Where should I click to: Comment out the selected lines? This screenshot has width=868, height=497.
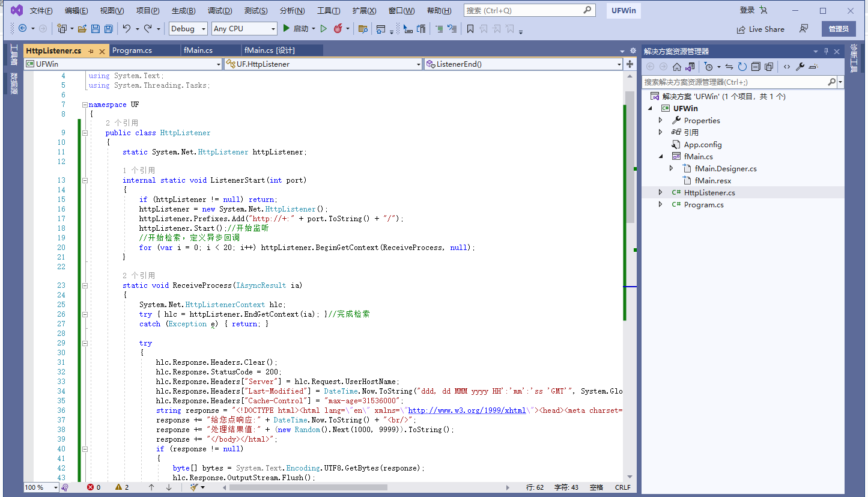[x=439, y=28]
